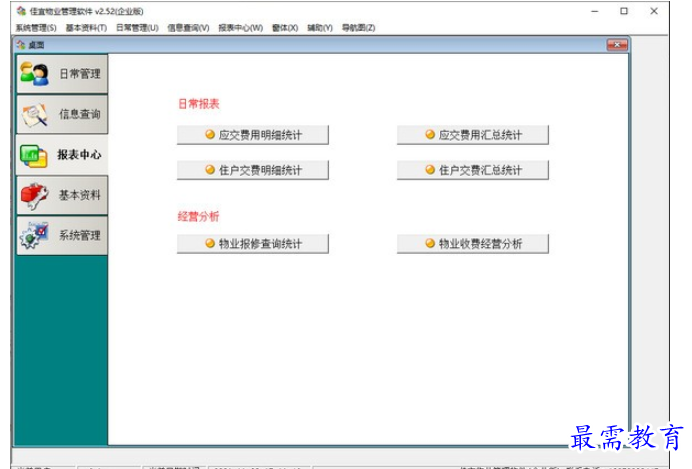
Task: Open the 信息查询 sidebar icon
Action: pyautogui.click(x=34, y=114)
